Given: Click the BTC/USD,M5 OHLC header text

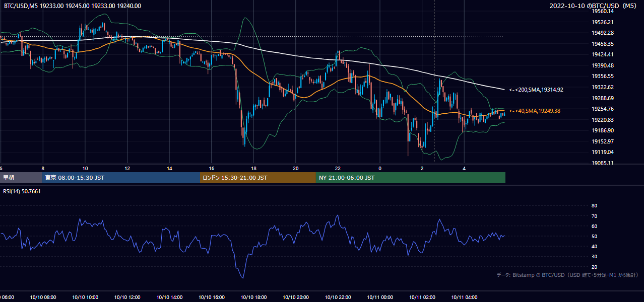Looking at the screenshot, I should (73, 6).
